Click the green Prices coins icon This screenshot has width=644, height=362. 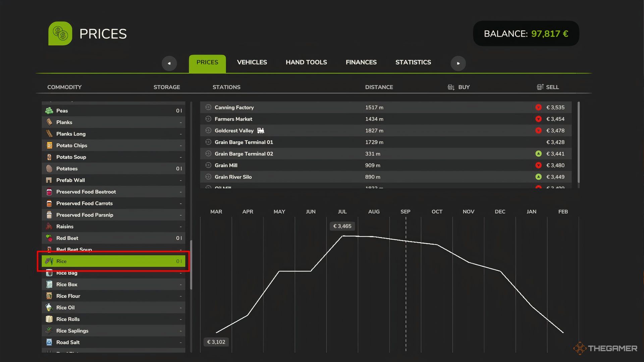pos(60,34)
